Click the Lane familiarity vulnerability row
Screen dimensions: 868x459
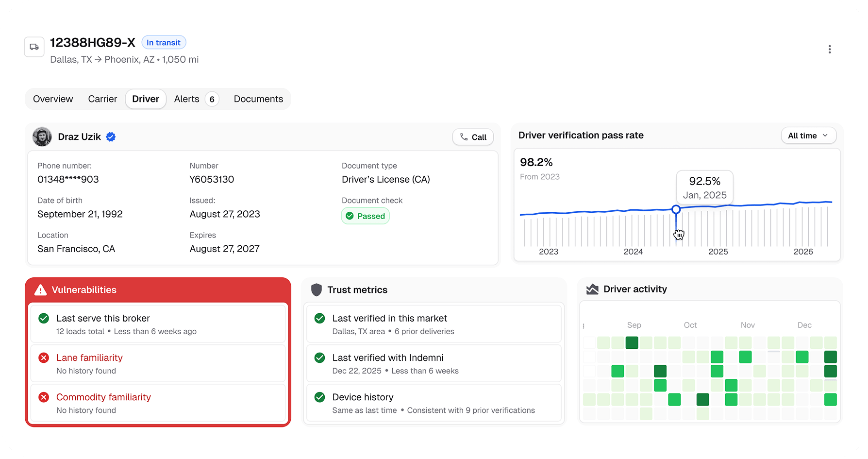[x=158, y=364]
